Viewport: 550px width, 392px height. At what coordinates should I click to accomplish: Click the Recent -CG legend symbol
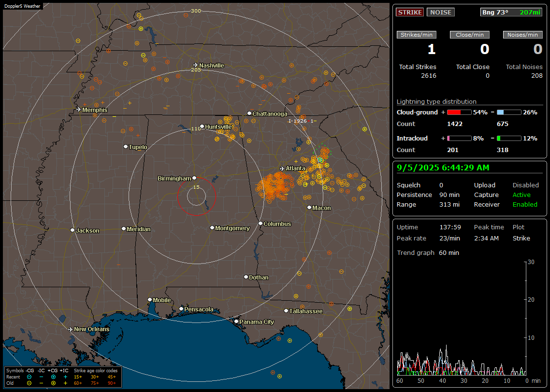[x=29, y=377]
